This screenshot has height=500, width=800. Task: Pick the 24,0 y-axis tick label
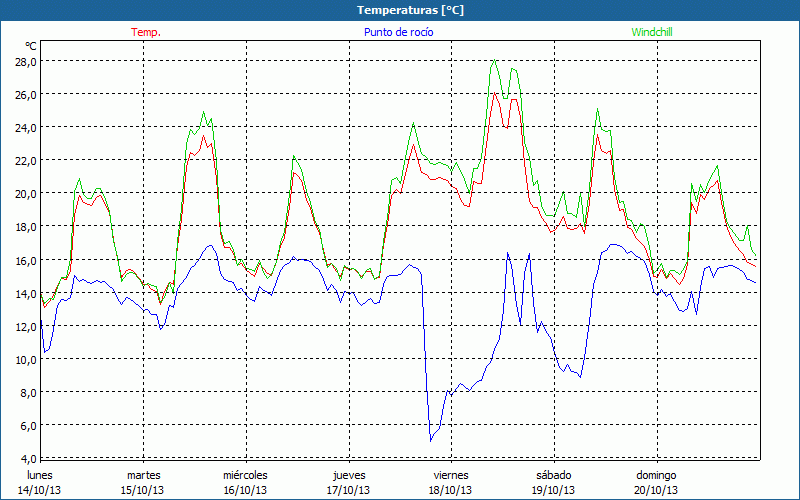tap(26, 127)
